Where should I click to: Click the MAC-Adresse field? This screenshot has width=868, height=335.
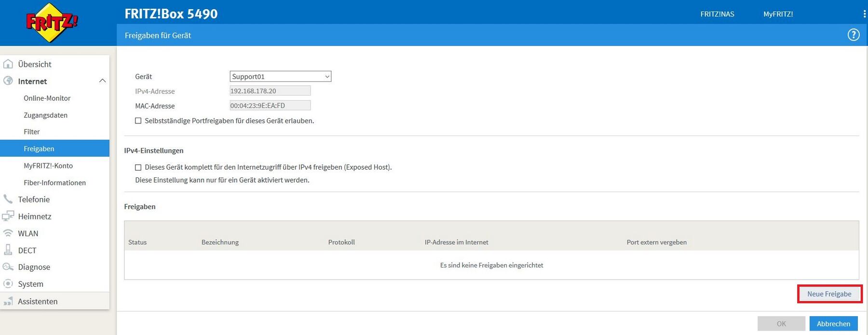pos(270,105)
